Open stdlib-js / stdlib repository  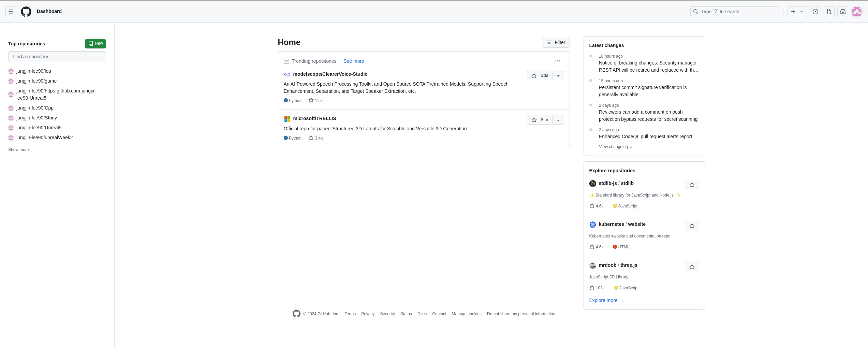tap(616, 183)
